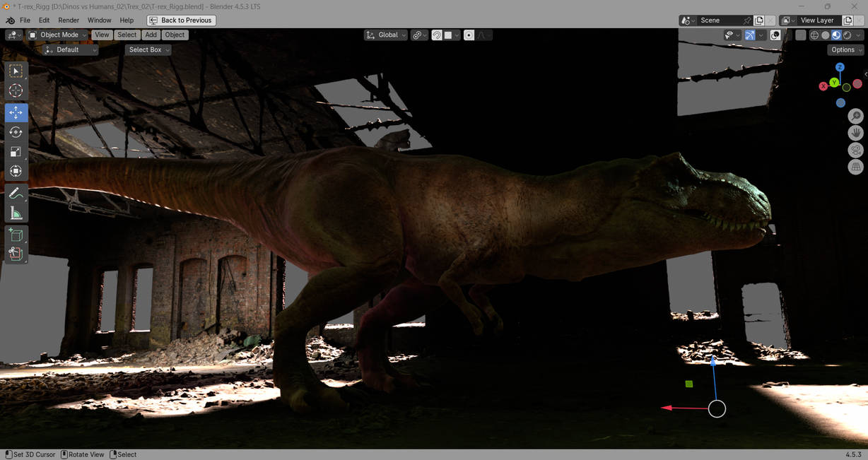
Task: Open the Select Box tool dropdown
Action: point(148,49)
